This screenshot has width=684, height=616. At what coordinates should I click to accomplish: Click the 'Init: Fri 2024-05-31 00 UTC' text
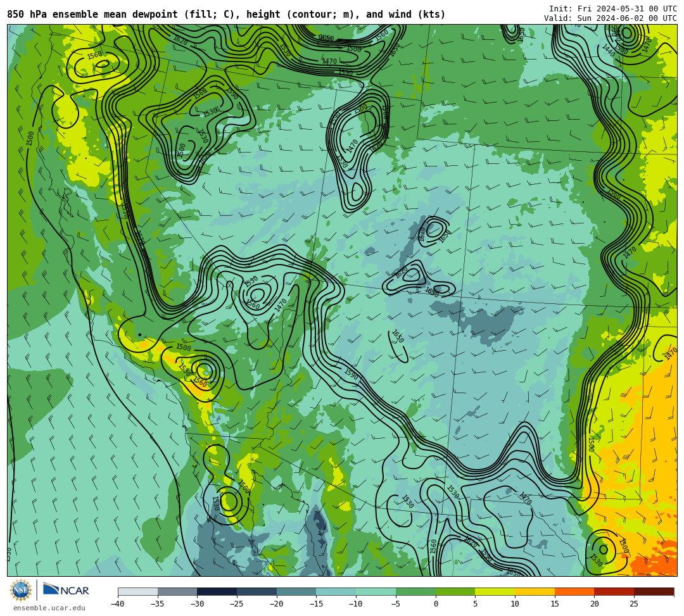coord(613,9)
